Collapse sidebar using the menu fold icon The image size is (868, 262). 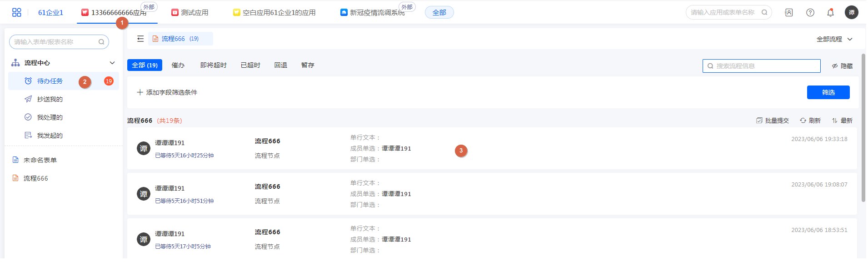click(x=140, y=39)
